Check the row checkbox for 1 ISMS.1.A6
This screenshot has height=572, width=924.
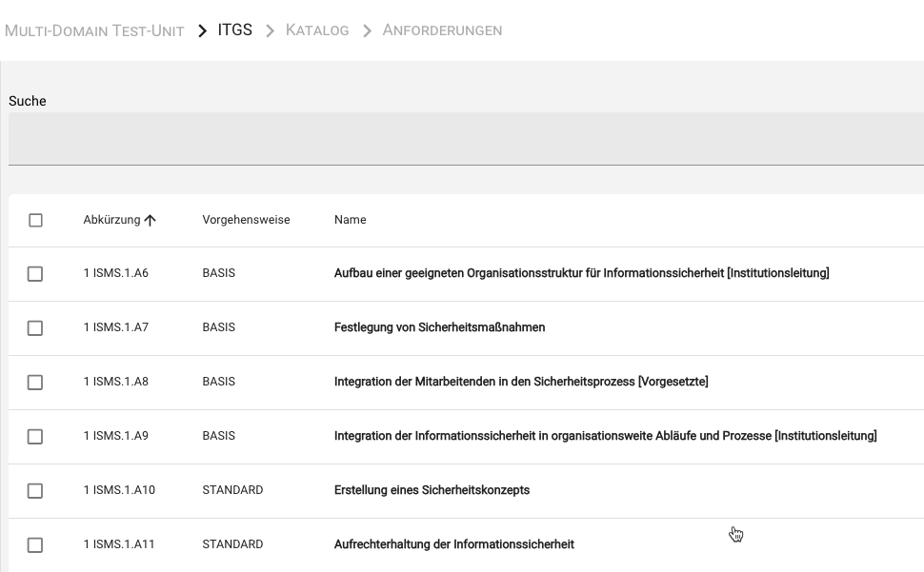pyautogui.click(x=34, y=273)
